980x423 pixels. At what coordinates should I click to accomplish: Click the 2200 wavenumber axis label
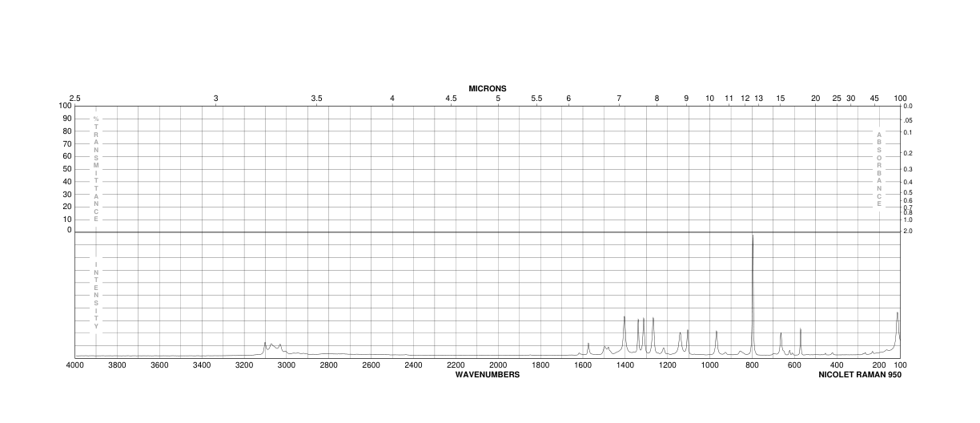tap(456, 366)
